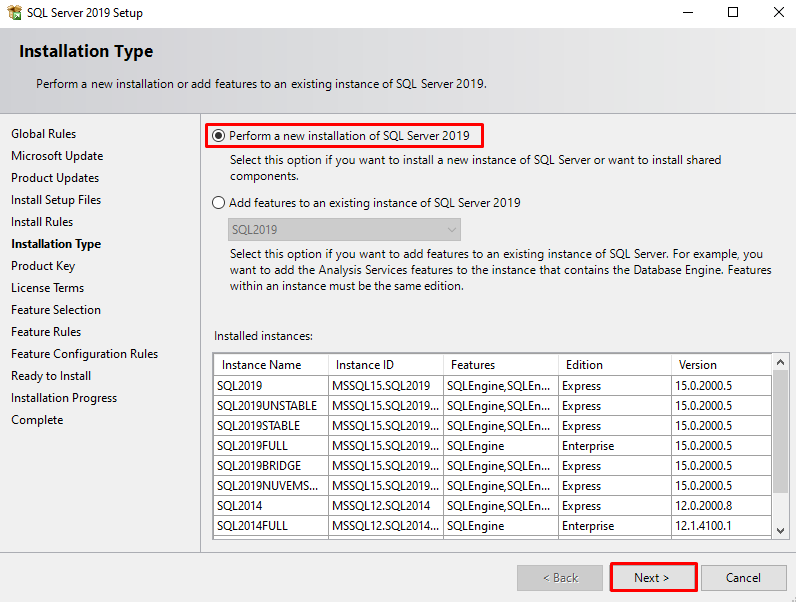Select the SQL2019 instance row
This screenshot has height=602, width=796.
pos(492,386)
